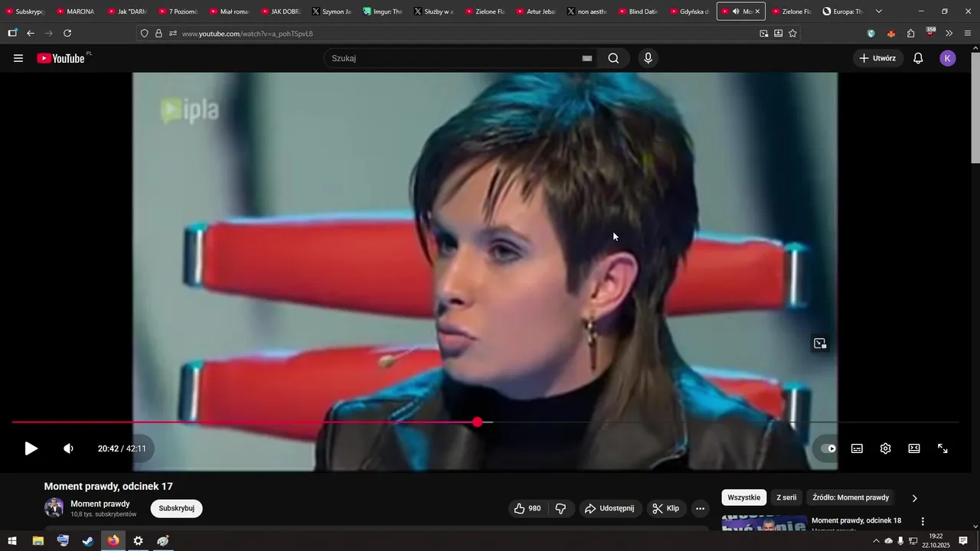Toggle autoplay switch in player
The height and width of the screenshot is (551, 980).
tap(828, 448)
